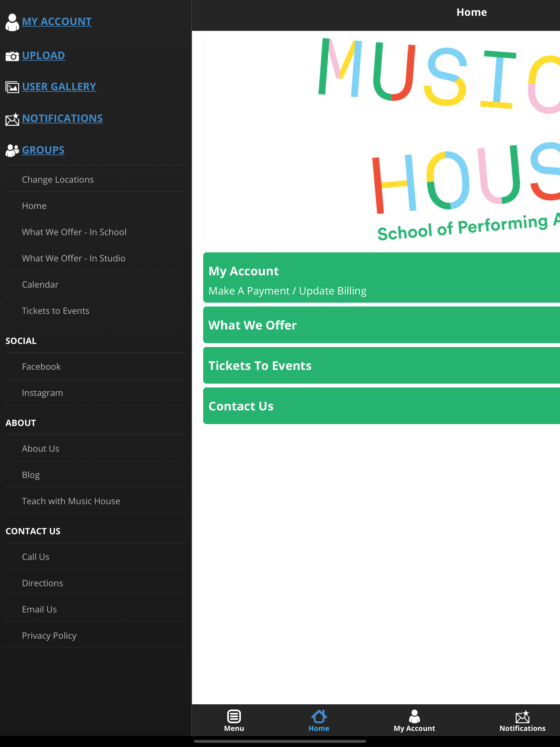
Task: Tap the Notifications envelope icon in sidebar
Action: [12, 119]
